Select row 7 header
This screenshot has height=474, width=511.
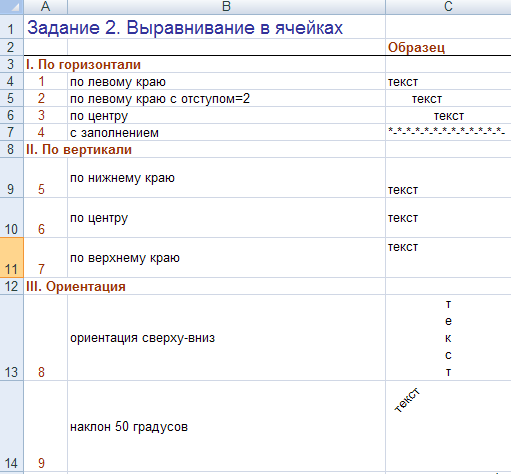click(x=12, y=132)
